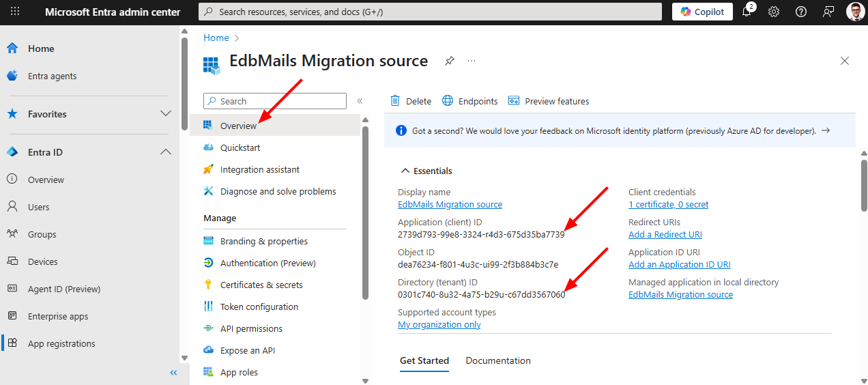Open Preview features in toolbar
The image size is (868, 385).
[x=549, y=101]
